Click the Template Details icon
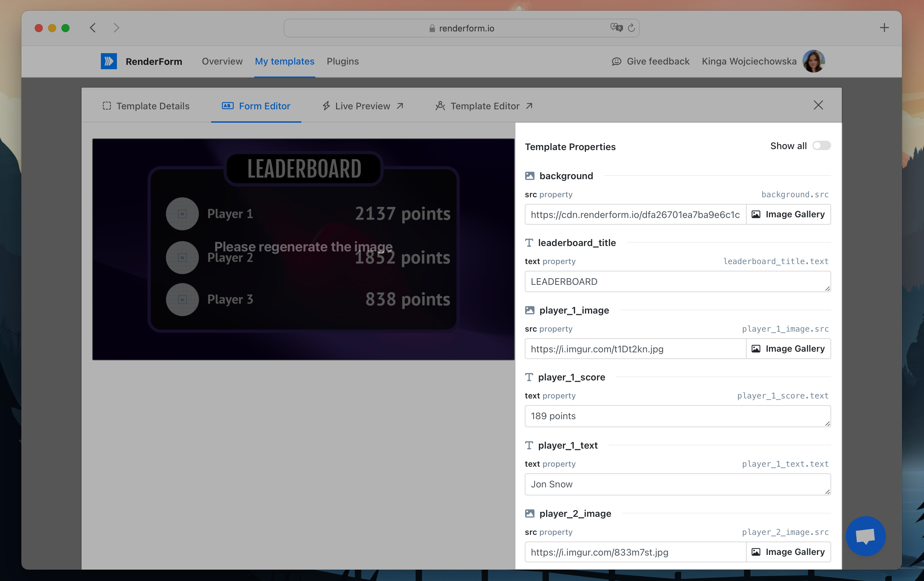 [x=107, y=106]
